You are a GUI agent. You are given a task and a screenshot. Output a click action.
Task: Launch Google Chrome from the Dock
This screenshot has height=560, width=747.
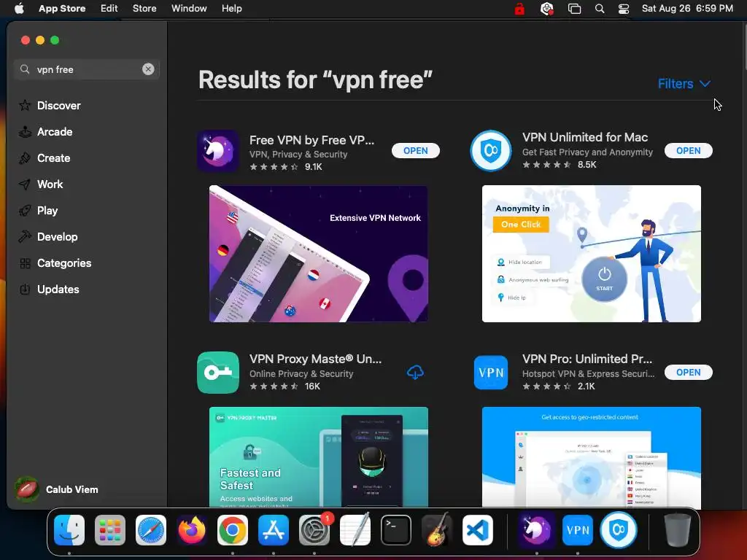pos(233,530)
